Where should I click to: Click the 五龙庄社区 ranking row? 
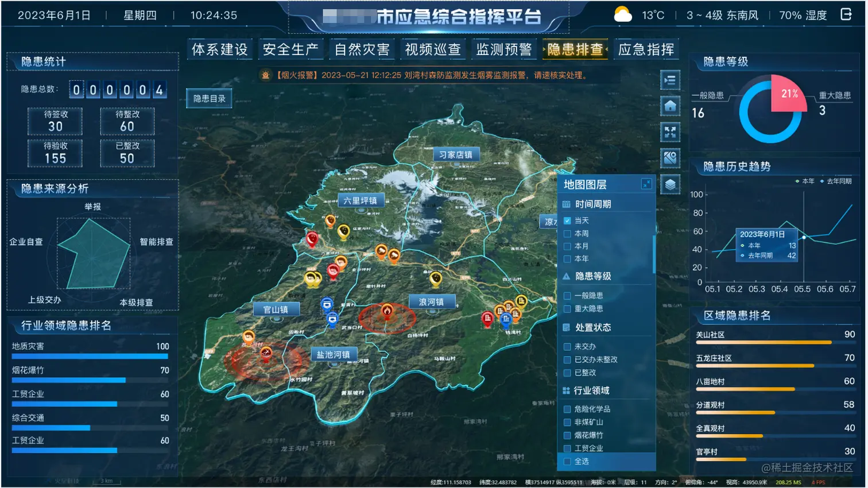(775, 359)
